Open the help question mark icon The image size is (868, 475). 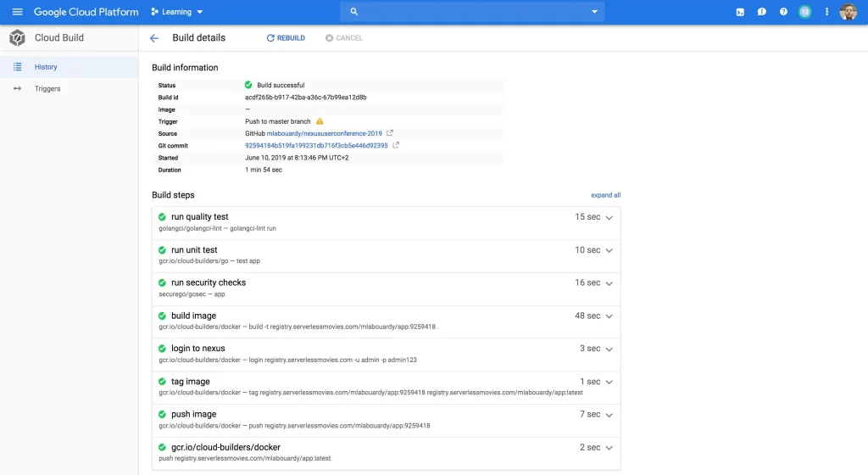783,12
